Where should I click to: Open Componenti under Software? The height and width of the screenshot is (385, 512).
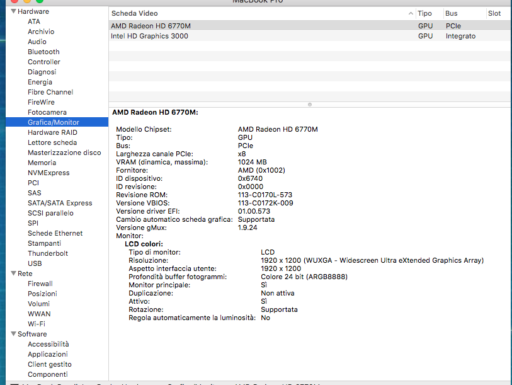47,374
